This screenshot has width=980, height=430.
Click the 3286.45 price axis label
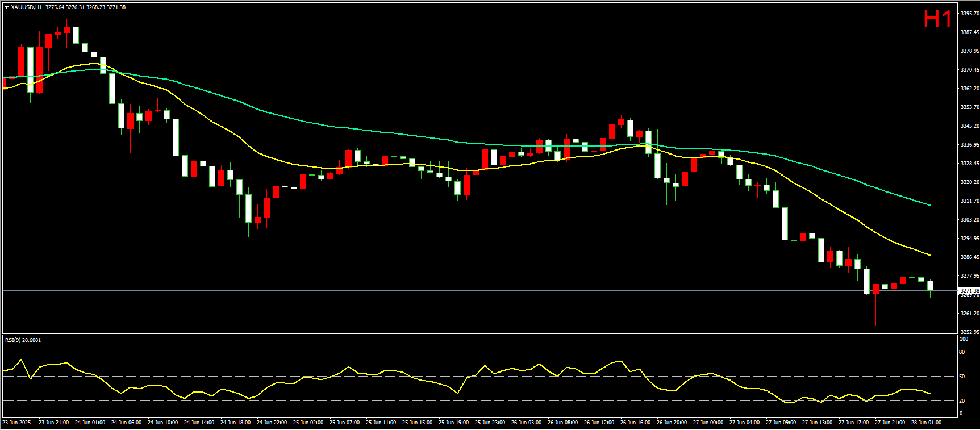970,257
